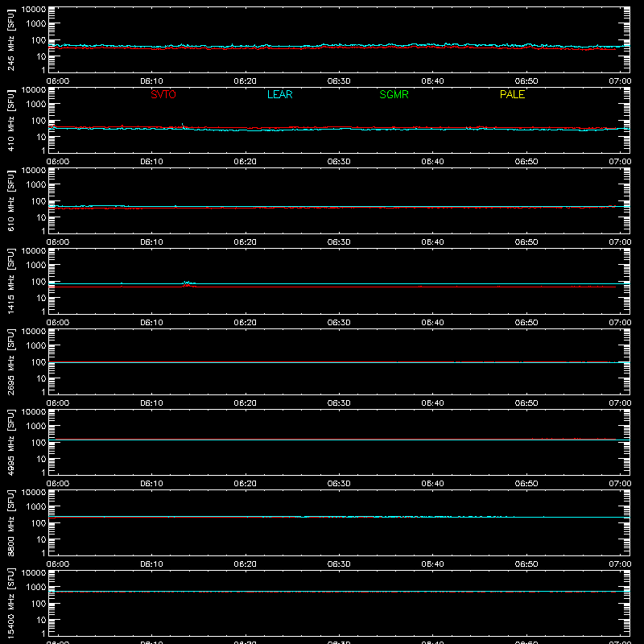Click the 06:50 tick under the 410 MHz plot
The height and width of the screenshot is (644, 644).
[x=526, y=162]
